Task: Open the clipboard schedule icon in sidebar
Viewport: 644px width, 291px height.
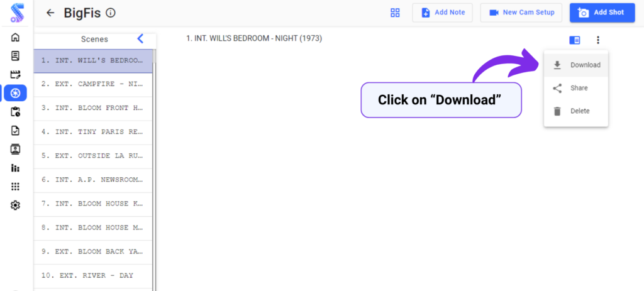Action: [x=15, y=112]
